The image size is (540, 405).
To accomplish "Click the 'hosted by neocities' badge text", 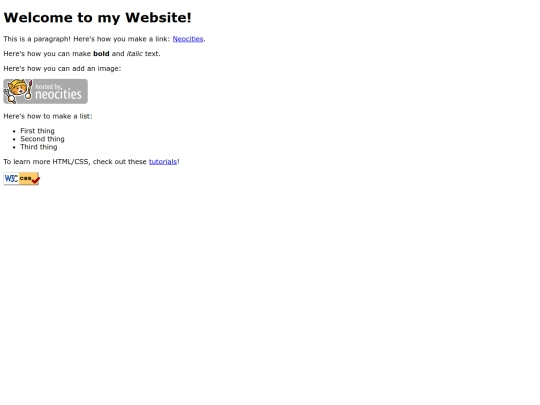I will (x=58, y=92).
